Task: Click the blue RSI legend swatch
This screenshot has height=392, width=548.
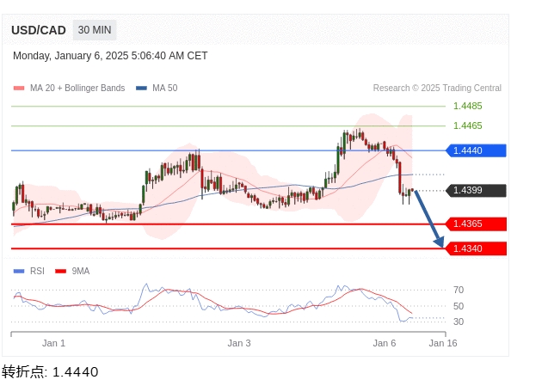Action: 19,271
